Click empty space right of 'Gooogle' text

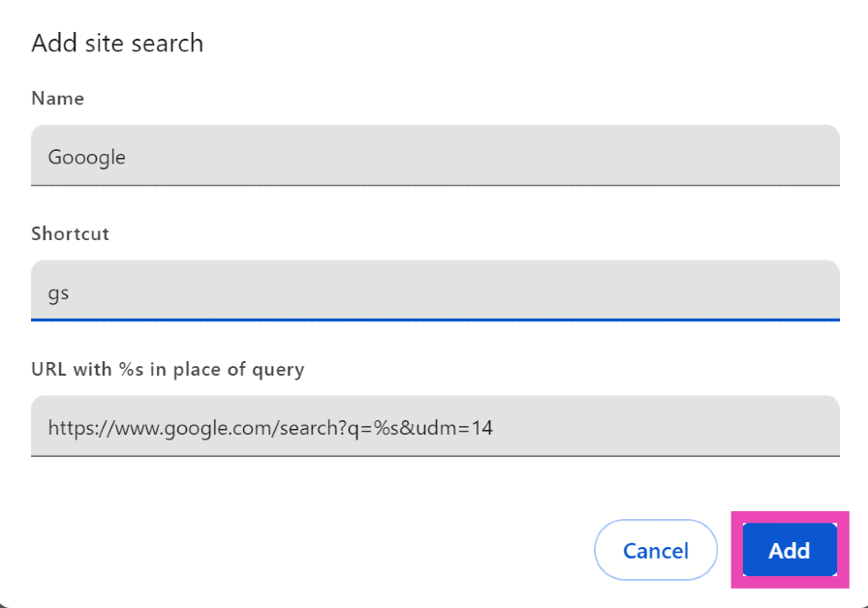pyautogui.click(x=484, y=156)
